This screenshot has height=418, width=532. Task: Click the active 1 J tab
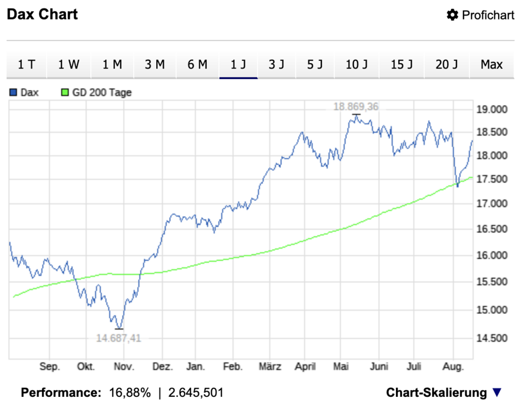[239, 65]
